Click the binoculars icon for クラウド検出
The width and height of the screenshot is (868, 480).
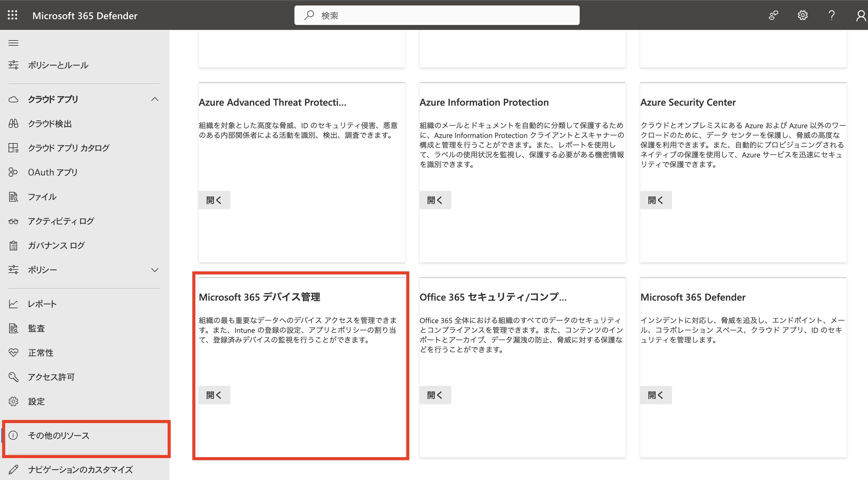pos(13,124)
